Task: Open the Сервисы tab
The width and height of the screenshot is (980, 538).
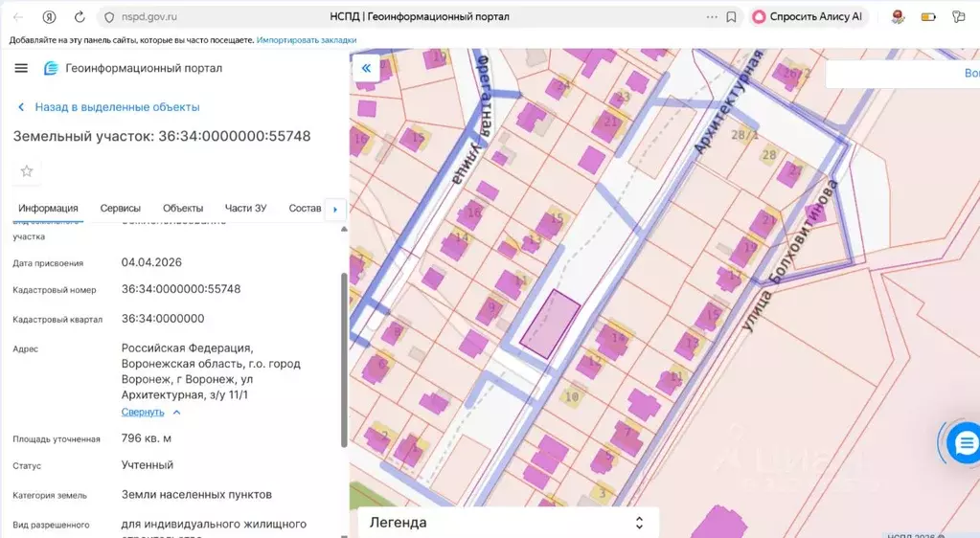Action: pos(121,208)
